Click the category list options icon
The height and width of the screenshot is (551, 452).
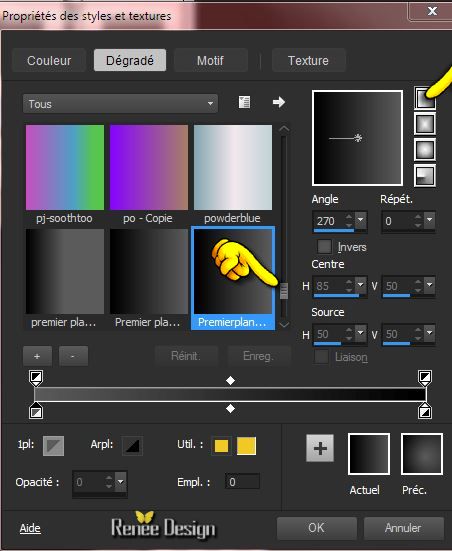pos(244,102)
